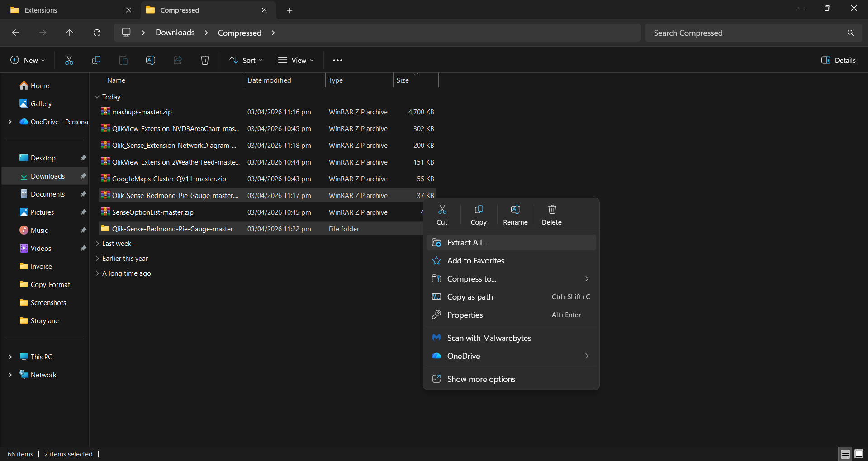Open the Sort dropdown
This screenshot has height=461, width=868.
click(246, 60)
